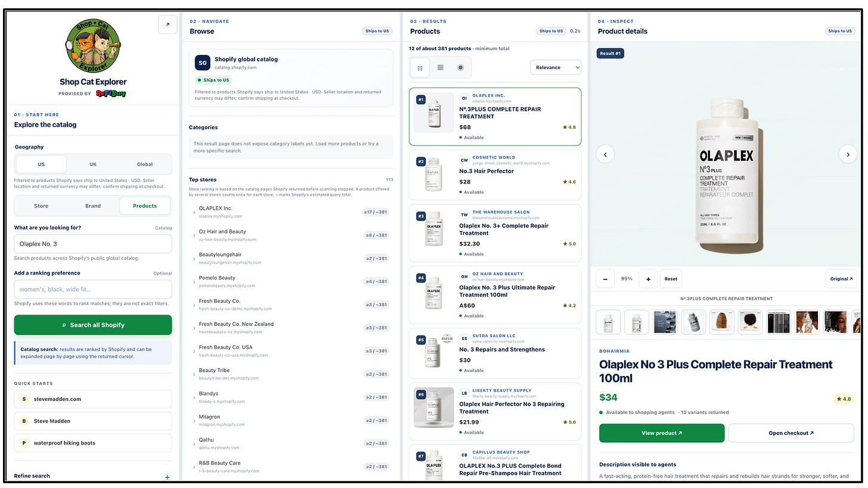This screenshot has height=488, width=868.
Task: Click the R&B Beauty Care store row
Action: coord(291,467)
